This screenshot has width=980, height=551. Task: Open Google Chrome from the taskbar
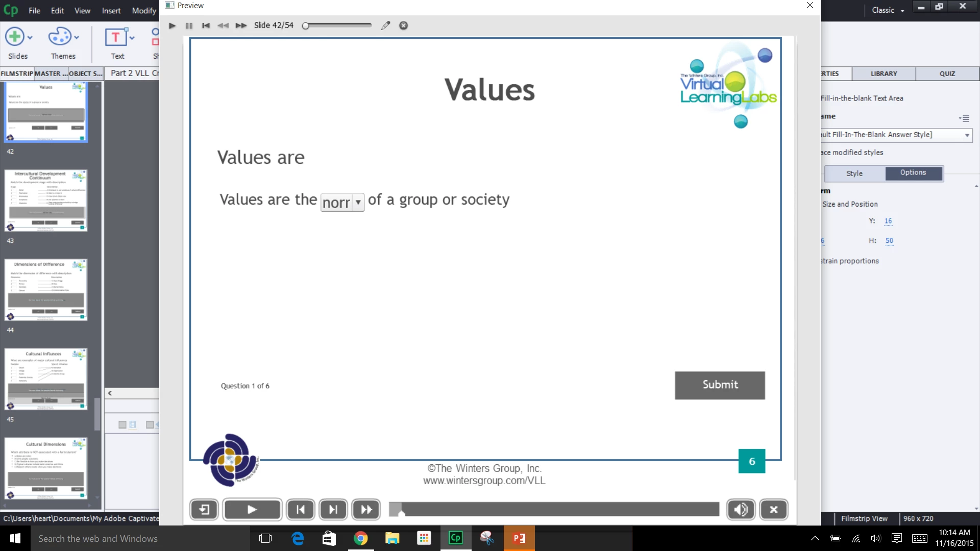coord(360,538)
